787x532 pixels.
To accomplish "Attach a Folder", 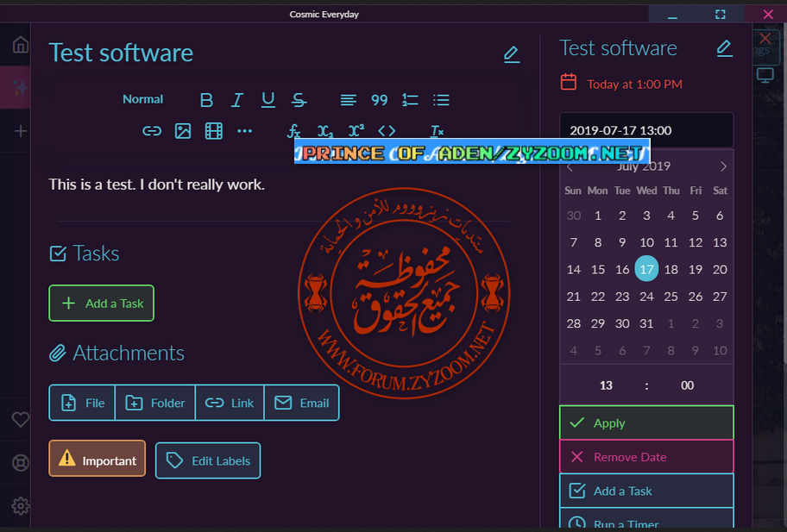I will coord(155,403).
